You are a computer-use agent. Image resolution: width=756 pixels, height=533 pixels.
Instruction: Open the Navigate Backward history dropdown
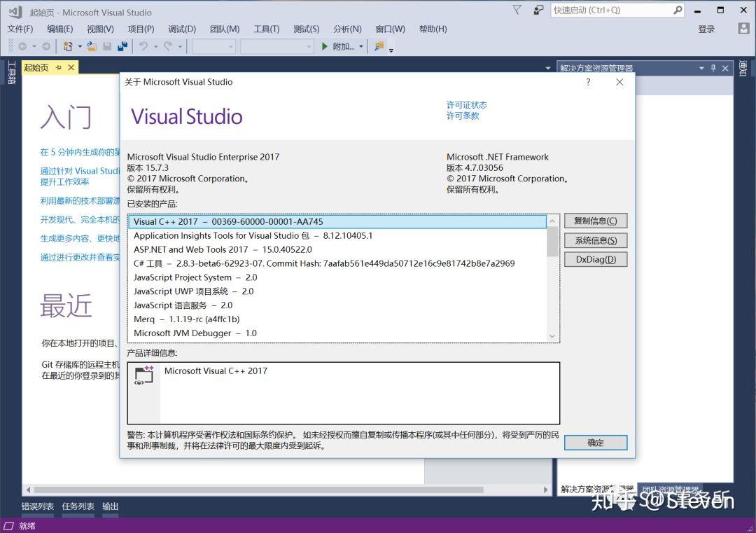[33, 47]
